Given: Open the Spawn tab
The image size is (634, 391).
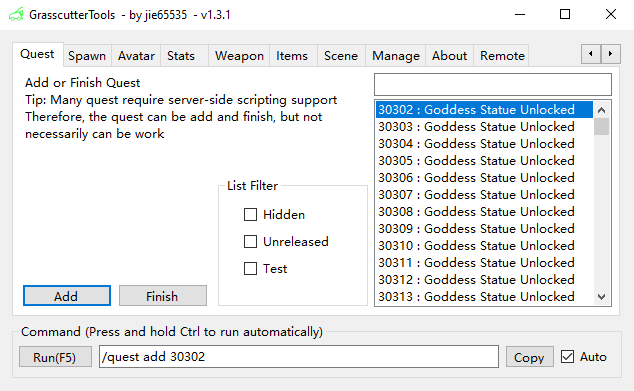Looking at the screenshot, I should (x=87, y=56).
